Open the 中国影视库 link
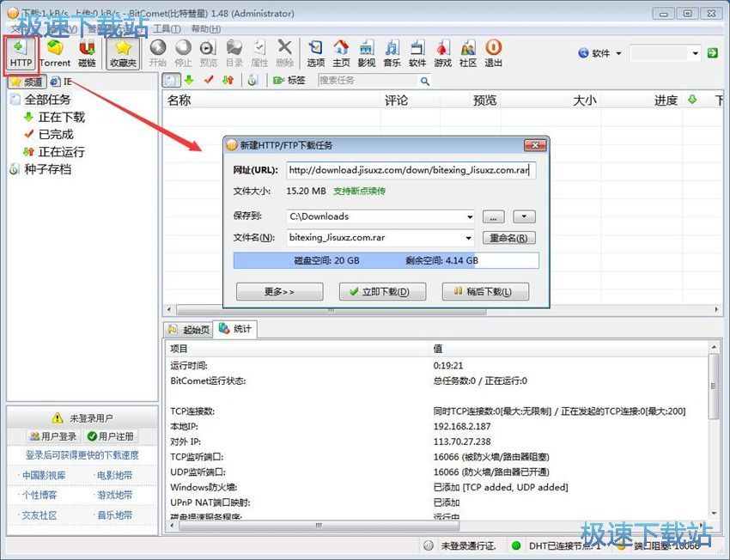This screenshot has width=730, height=560. pyautogui.click(x=44, y=475)
